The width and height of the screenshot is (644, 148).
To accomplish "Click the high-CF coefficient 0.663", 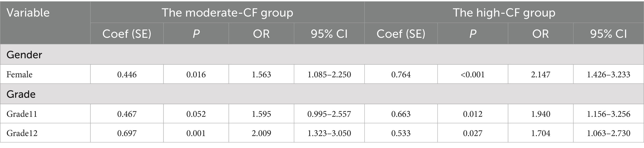I will (x=401, y=114).
